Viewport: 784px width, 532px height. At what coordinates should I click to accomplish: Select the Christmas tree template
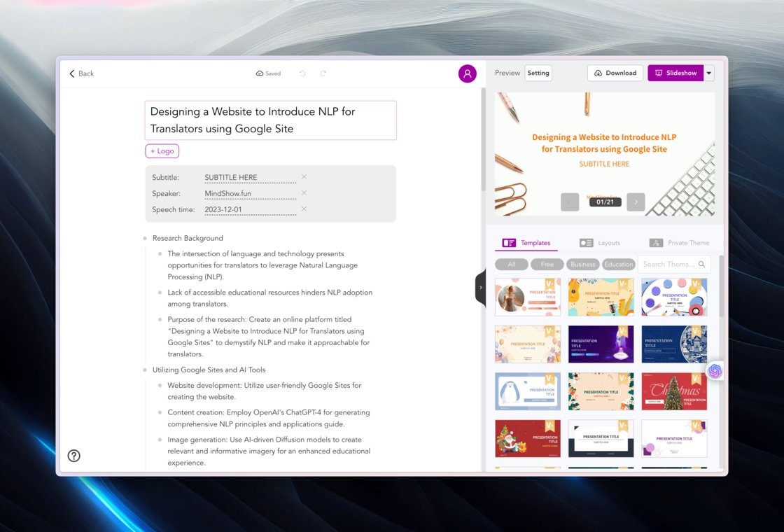pos(675,391)
